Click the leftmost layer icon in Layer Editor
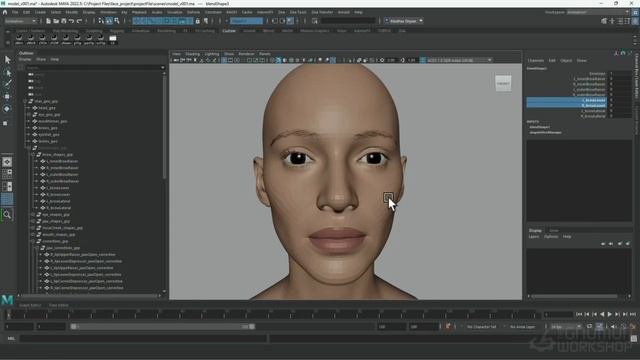 tap(603, 244)
